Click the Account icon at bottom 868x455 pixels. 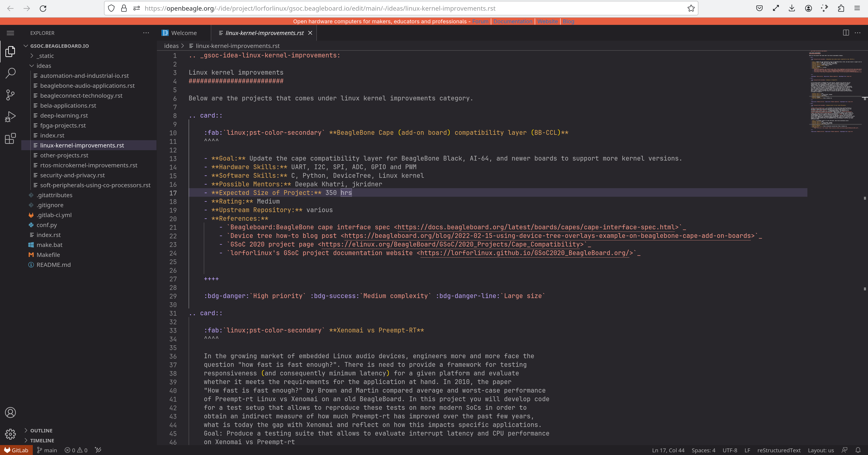[x=10, y=412]
